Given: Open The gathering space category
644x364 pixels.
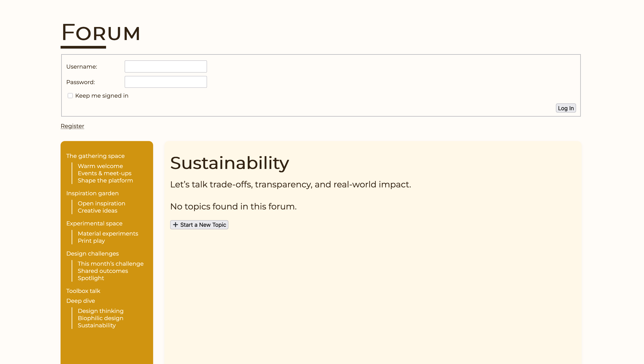Looking at the screenshot, I should click(95, 156).
